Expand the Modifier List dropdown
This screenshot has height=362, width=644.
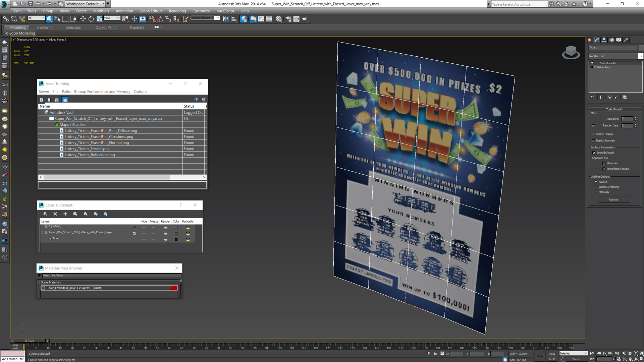pyautogui.click(x=640, y=56)
